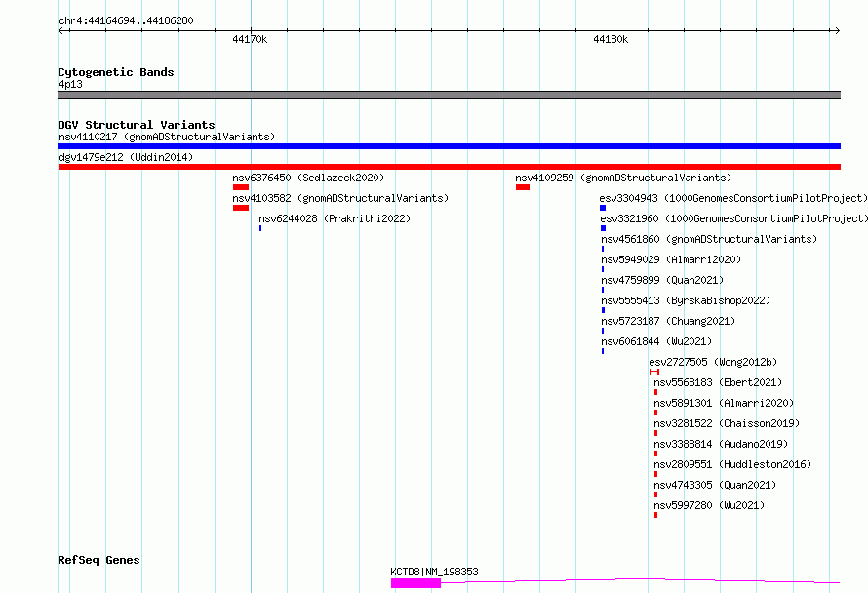Viewport: 868px width, 593px height.
Task: Click the chr4:44164694..44186280 region label
Action: click(x=126, y=20)
